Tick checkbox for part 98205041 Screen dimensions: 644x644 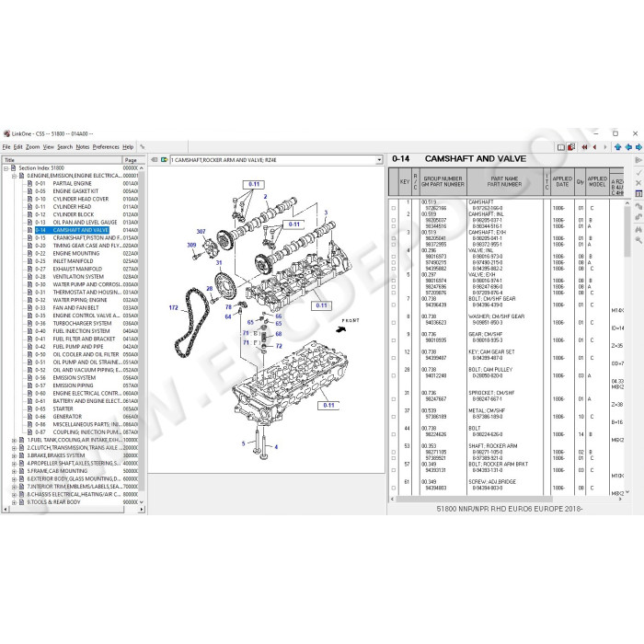tap(394, 238)
